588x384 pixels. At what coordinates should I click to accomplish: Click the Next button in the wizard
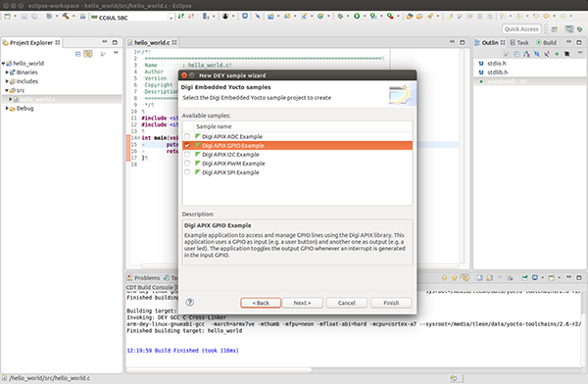point(302,303)
